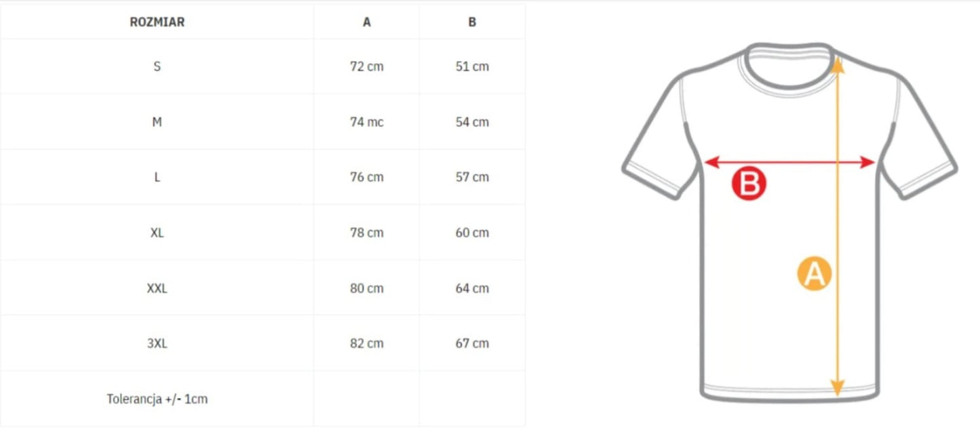Screen dimensions: 980x440
Task: Click the Tolerancja +/- 1cm note
Action: pyautogui.click(x=157, y=399)
